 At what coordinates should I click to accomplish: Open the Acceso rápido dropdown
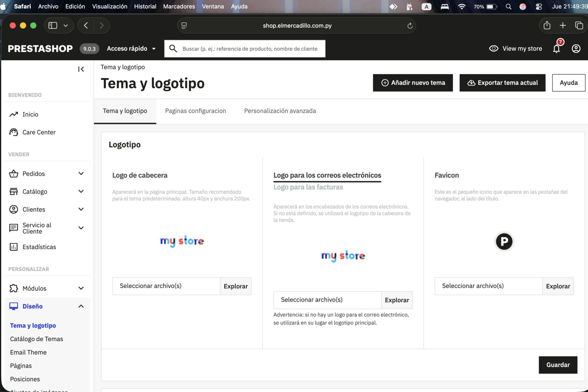(131, 49)
